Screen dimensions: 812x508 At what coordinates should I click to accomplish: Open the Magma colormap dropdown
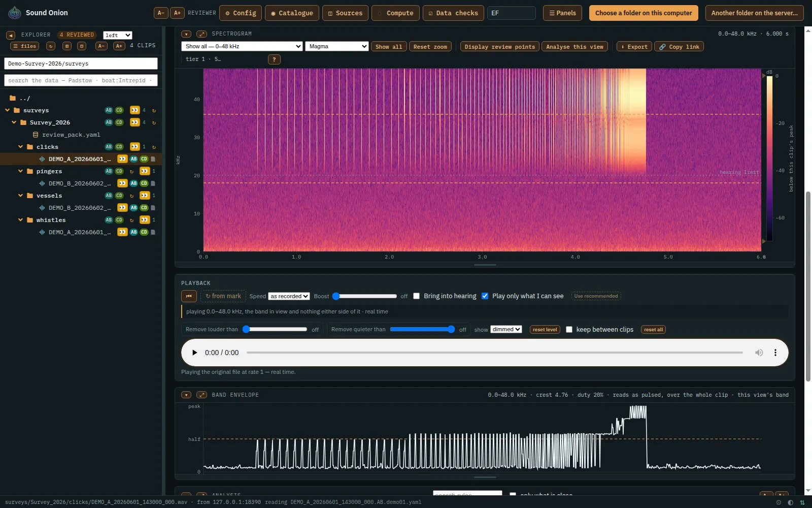(x=337, y=46)
